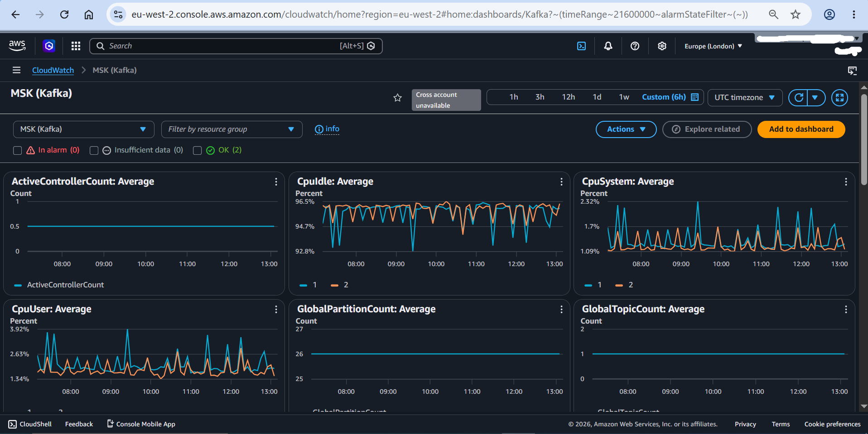
Task: Click the Add to dashboard button
Action: pyautogui.click(x=801, y=129)
